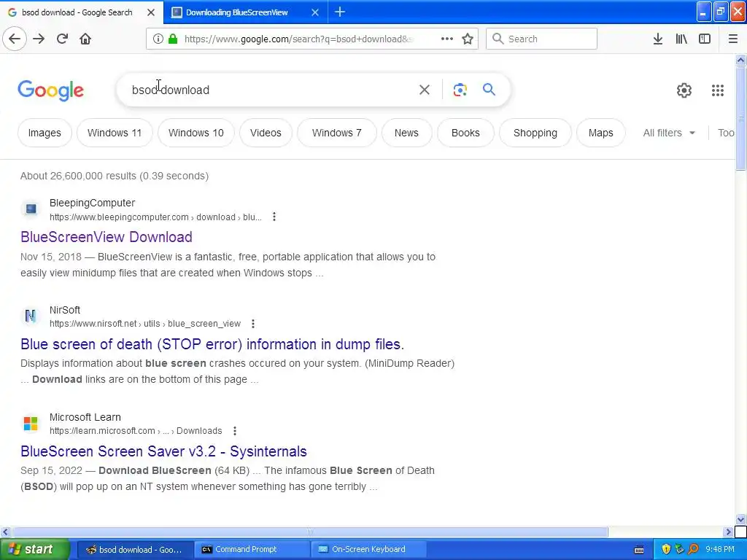Open the BlueScreenView Download result link
Image resolution: width=747 pixels, height=560 pixels.
(107, 237)
